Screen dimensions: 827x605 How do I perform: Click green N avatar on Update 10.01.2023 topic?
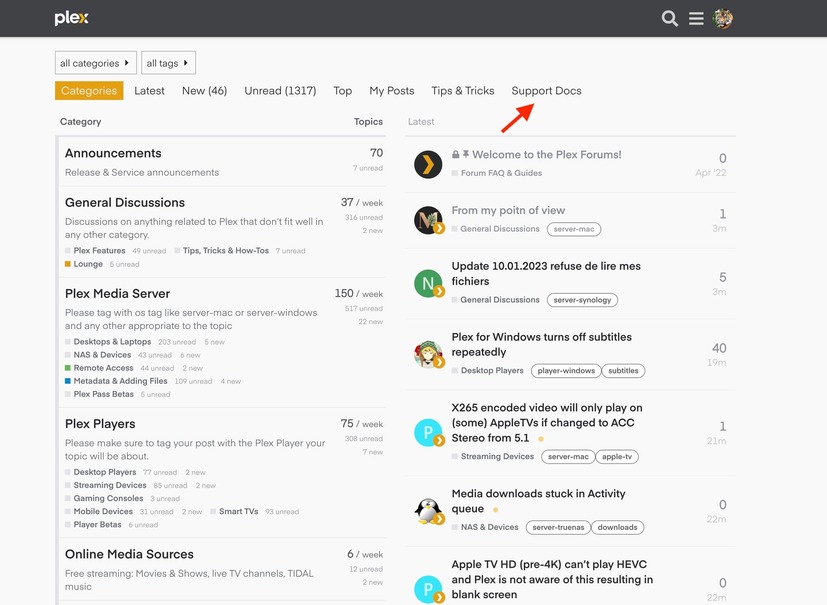tap(428, 283)
